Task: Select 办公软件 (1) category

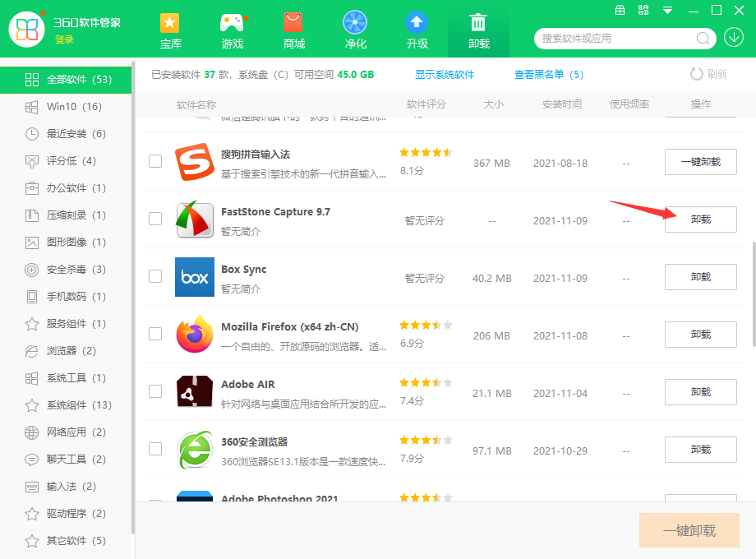Action: click(66, 188)
